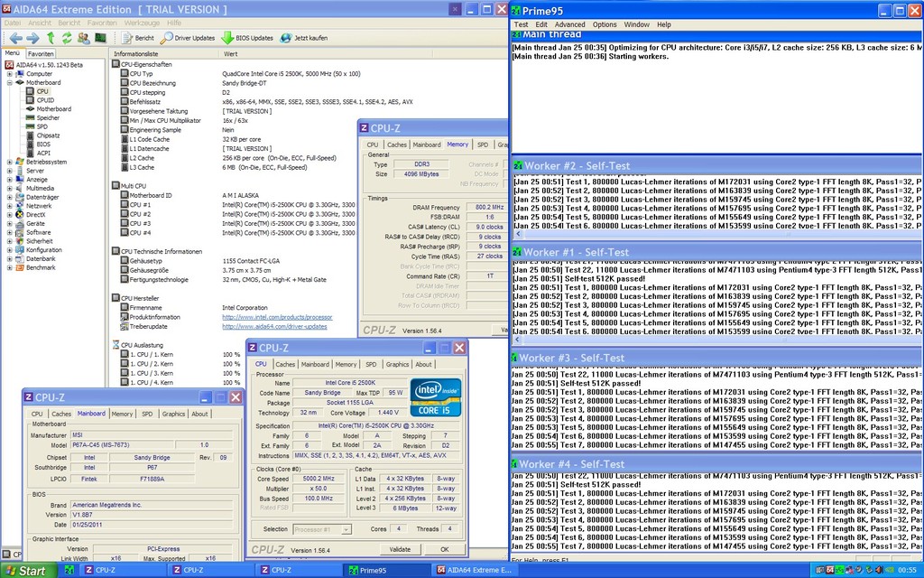Open Prime95 Options menu
The height and width of the screenshot is (578, 924).
[x=605, y=24]
